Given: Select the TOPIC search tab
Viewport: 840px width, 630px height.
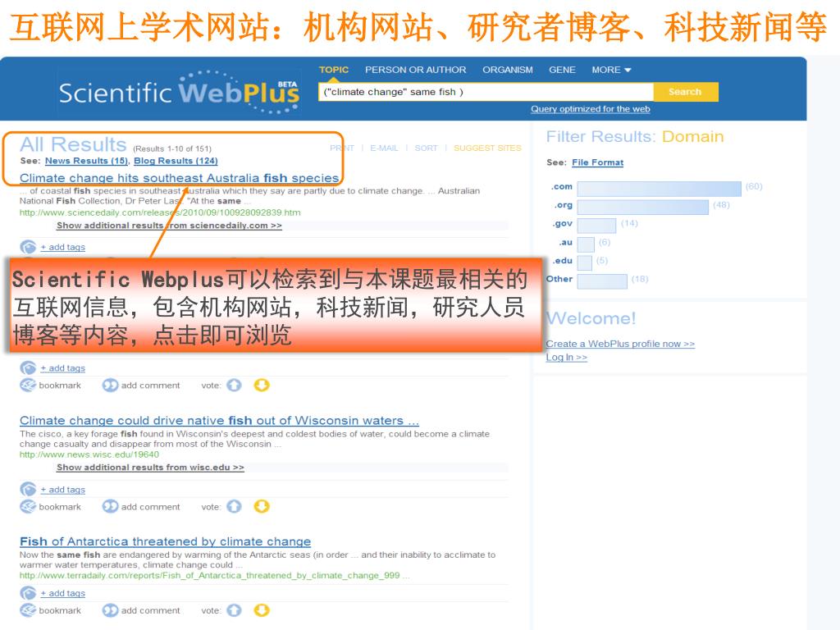Looking at the screenshot, I should 334,70.
